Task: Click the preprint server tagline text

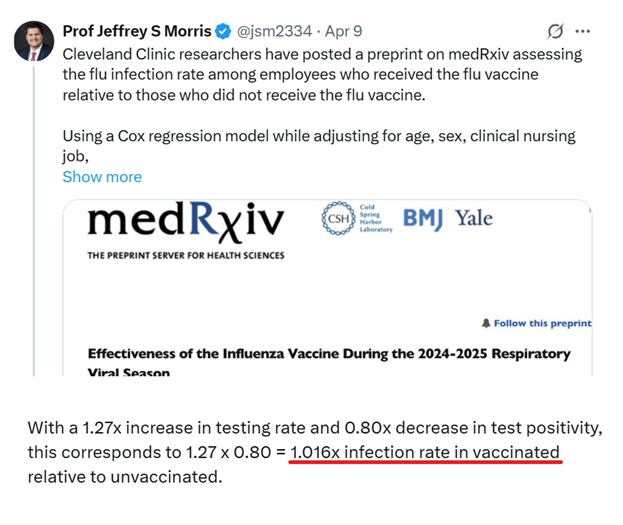Action: click(x=186, y=256)
